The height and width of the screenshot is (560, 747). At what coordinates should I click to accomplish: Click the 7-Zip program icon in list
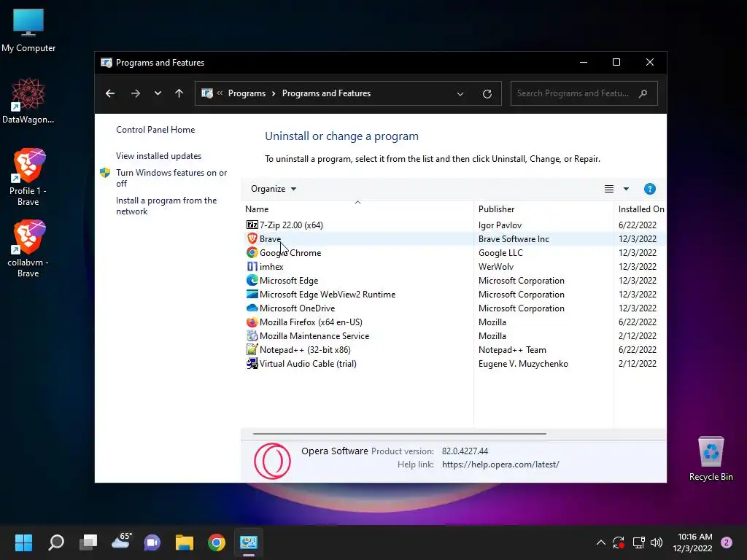coord(252,225)
